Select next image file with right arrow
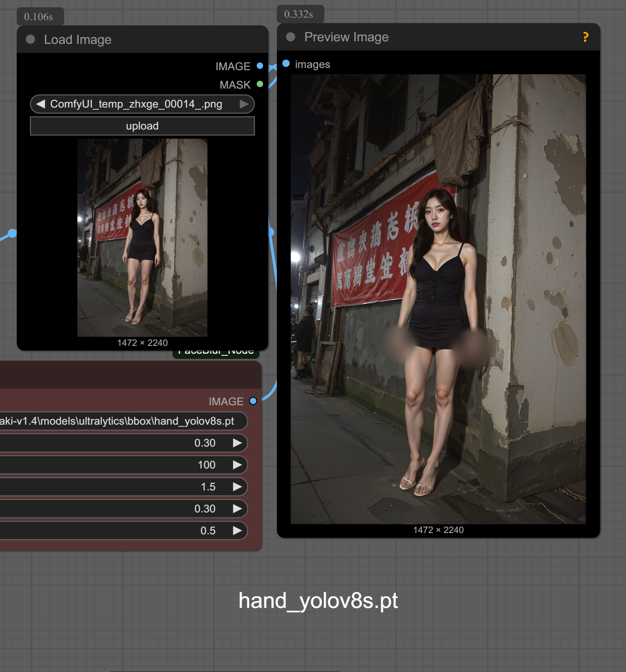 tap(244, 104)
